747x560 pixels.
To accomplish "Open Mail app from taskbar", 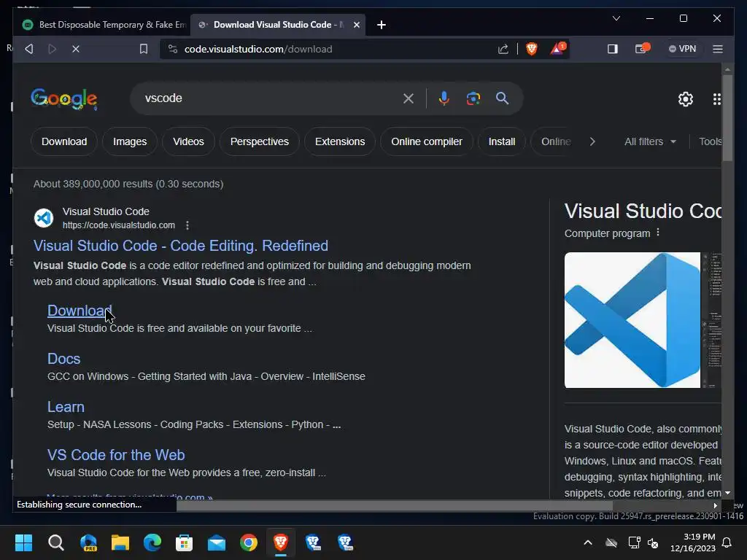I will (217, 542).
